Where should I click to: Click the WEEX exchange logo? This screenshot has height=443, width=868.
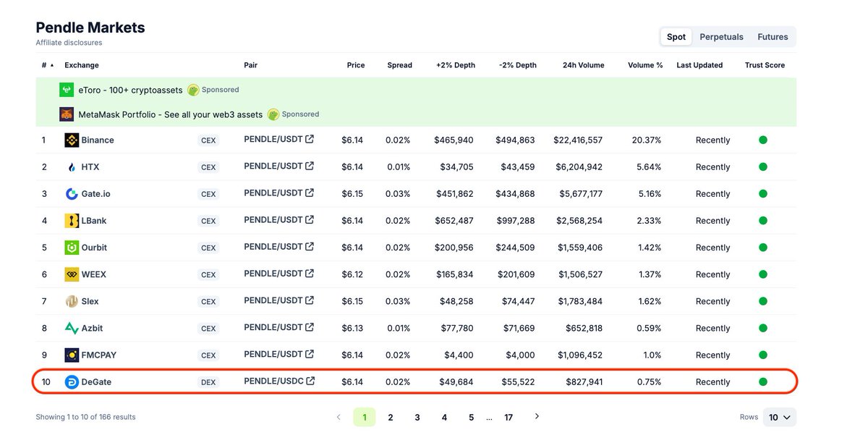click(72, 274)
